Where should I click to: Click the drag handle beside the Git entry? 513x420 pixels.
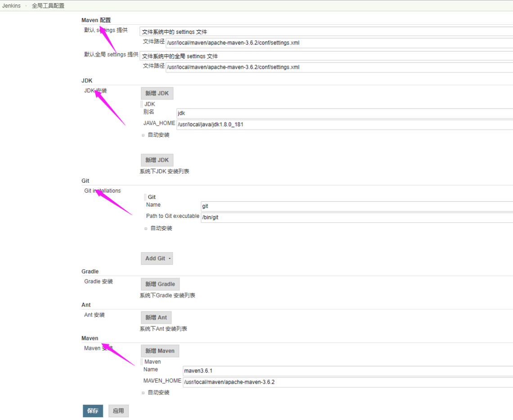pyautogui.click(x=145, y=197)
